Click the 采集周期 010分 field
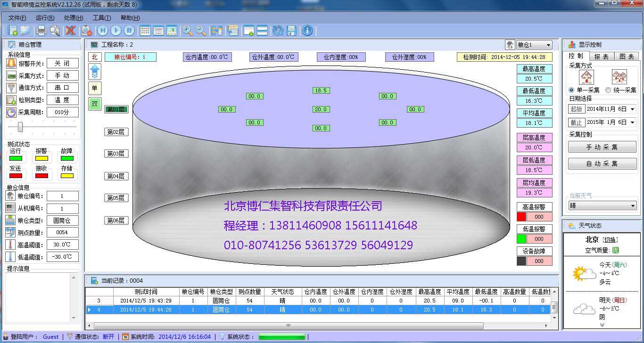The width and height of the screenshot is (644, 343). [62, 112]
